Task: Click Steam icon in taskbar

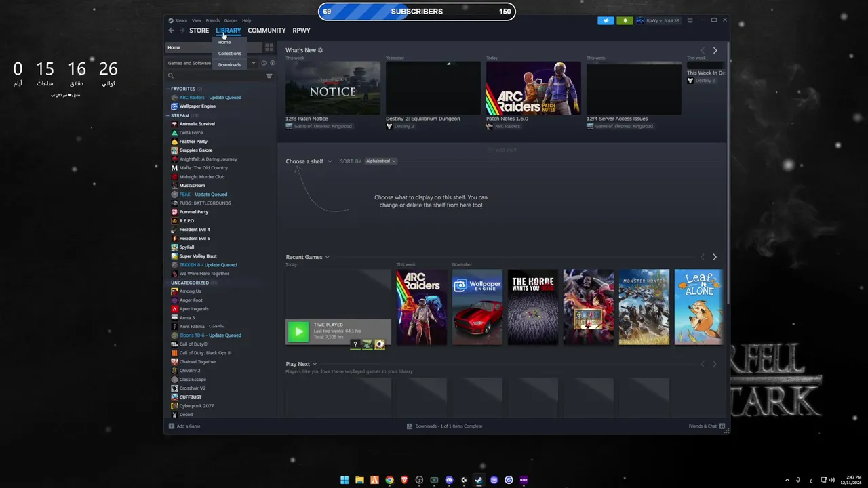Action: coord(479,480)
